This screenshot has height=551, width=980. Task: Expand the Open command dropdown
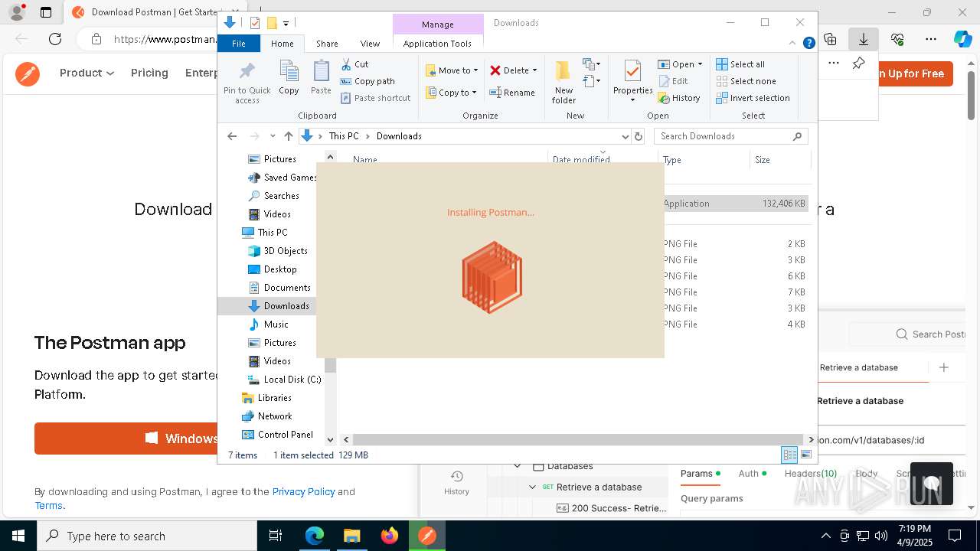(x=700, y=64)
